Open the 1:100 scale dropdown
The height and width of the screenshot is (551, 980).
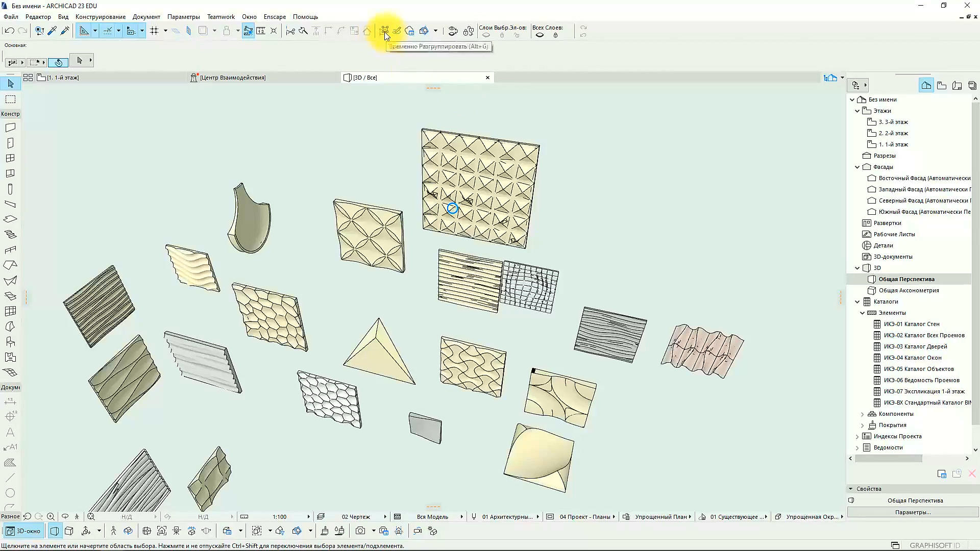tap(279, 517)
